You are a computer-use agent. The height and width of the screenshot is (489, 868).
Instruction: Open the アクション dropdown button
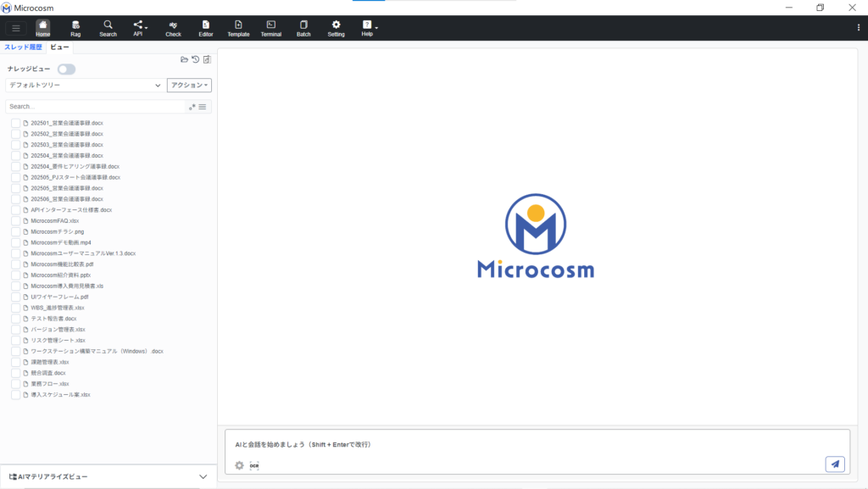coord(189,86)
